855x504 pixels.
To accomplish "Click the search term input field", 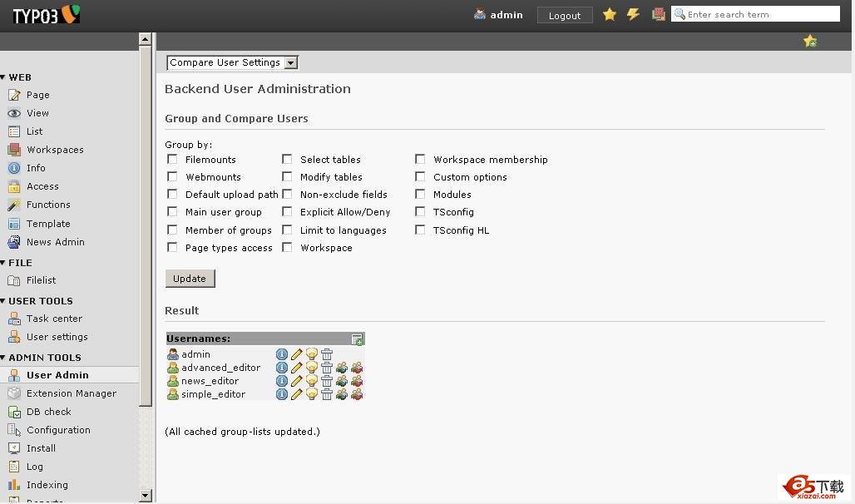I will [755, 14].
